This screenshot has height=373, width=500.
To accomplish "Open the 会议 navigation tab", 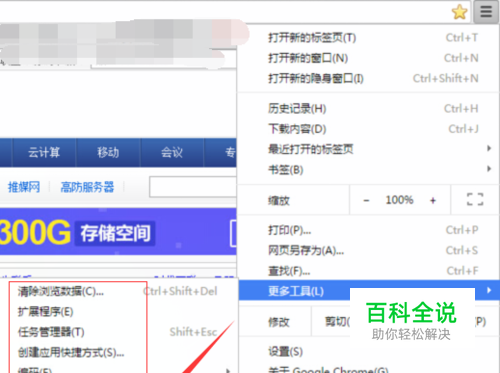I will [172, 152].
